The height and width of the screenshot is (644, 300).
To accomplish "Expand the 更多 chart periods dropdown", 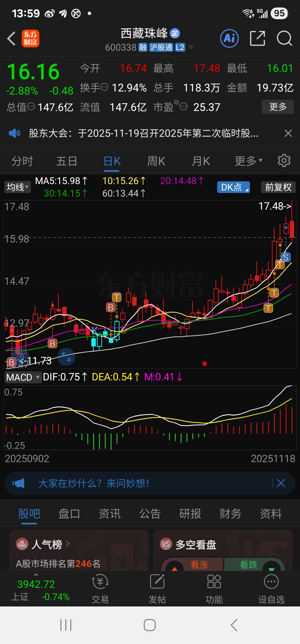I will (249, 161).
